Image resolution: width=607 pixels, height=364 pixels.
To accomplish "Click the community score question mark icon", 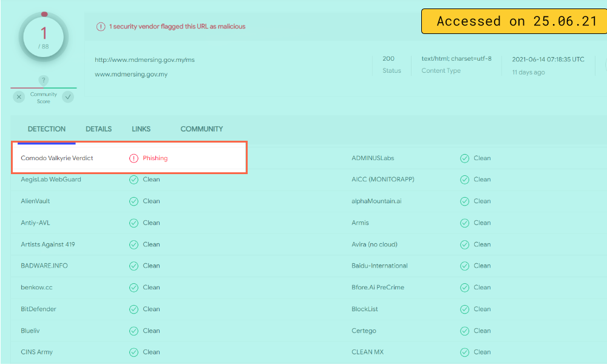I will 43,81.
